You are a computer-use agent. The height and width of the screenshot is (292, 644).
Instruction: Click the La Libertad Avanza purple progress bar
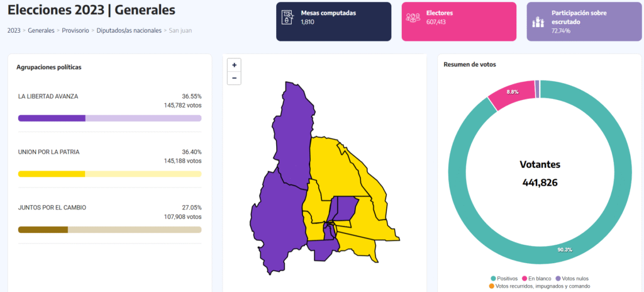[x=109, y=118]
